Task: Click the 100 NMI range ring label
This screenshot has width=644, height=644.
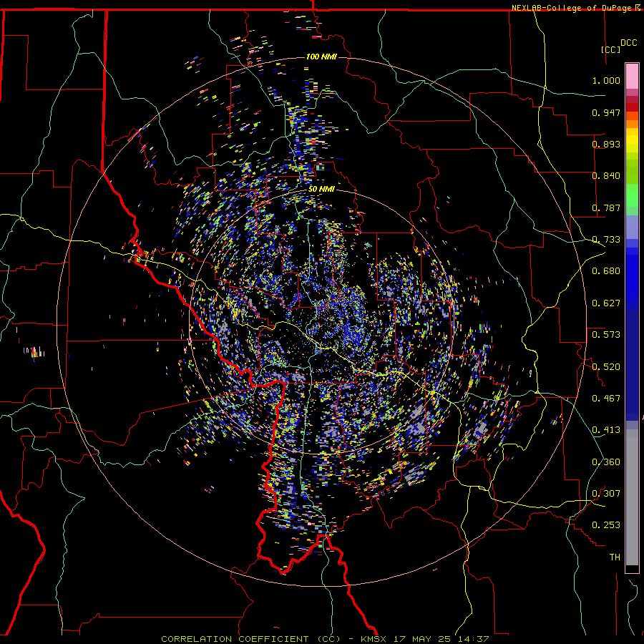Action: coord(321,57)
